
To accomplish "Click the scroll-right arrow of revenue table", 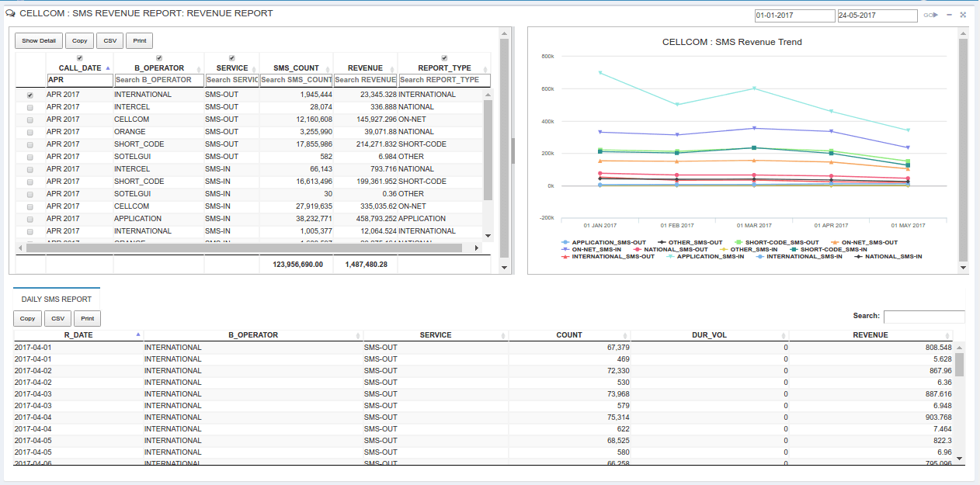I will (x=478, y=248).
